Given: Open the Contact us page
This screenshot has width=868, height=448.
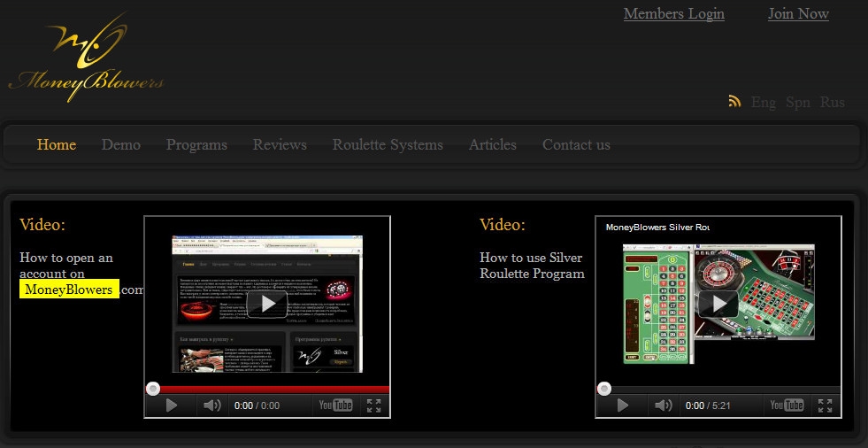Looking at the screenshot, I should [x=576, y=144].
